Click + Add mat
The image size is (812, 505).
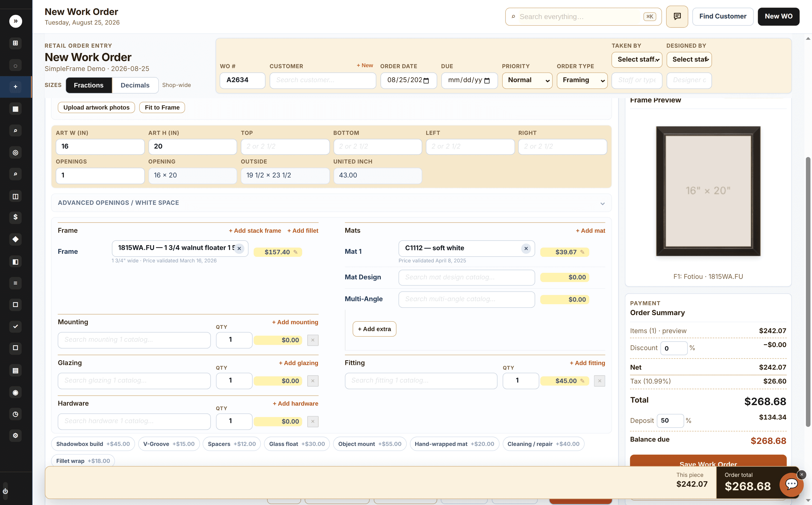(590, 231)
